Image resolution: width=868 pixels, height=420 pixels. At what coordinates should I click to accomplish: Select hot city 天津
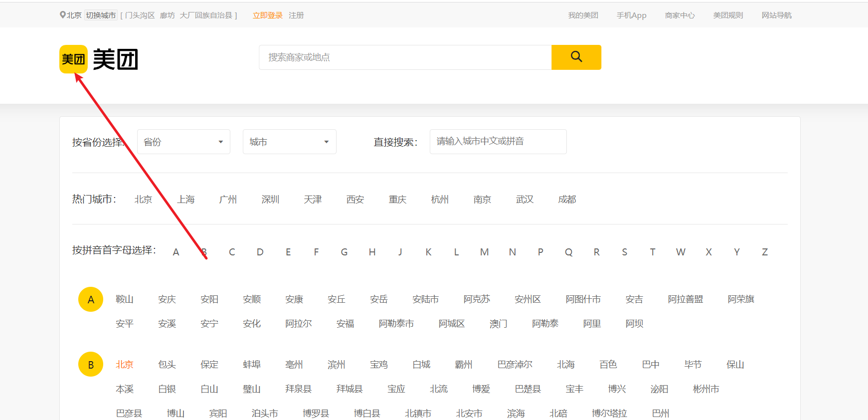pos(313,200)
